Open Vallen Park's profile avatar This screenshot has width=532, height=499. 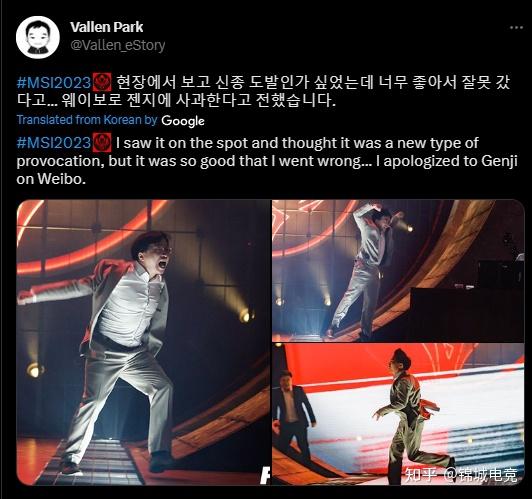(x=38, y=37)
